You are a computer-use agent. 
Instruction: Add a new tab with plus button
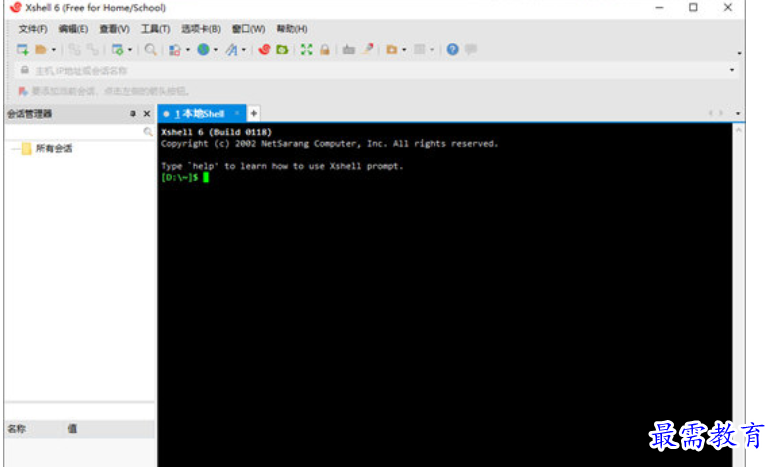click(253, 113)
